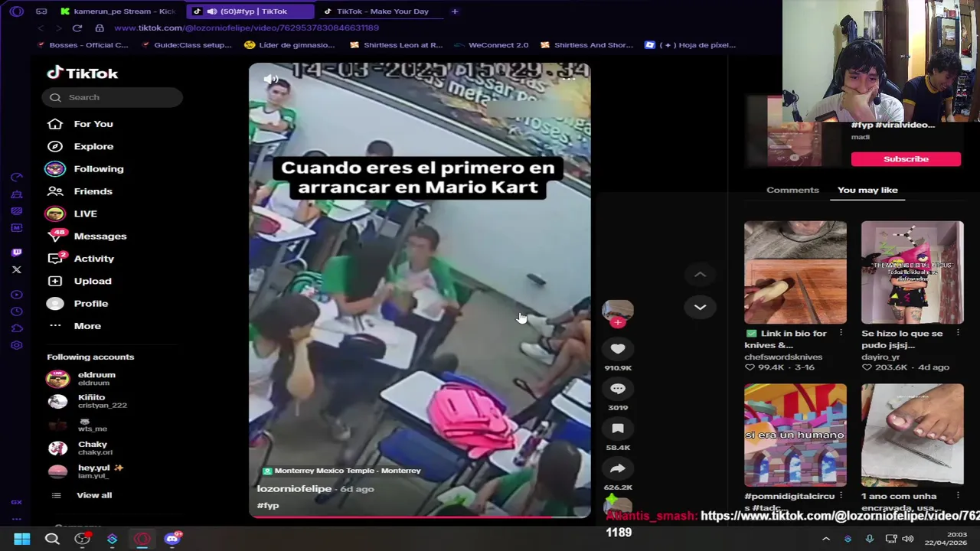
Task: Open the Opera menu logo icon
Action: [17, 11]
